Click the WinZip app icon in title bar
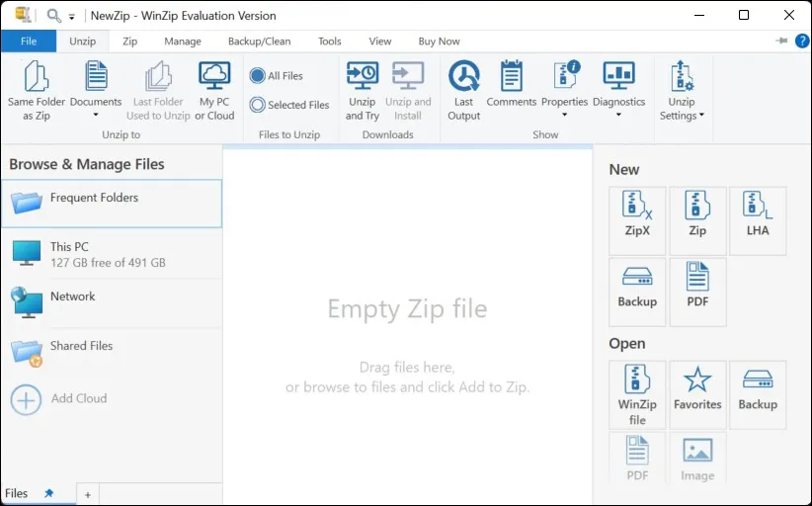 pyautogui.click(x=23, y=15)
